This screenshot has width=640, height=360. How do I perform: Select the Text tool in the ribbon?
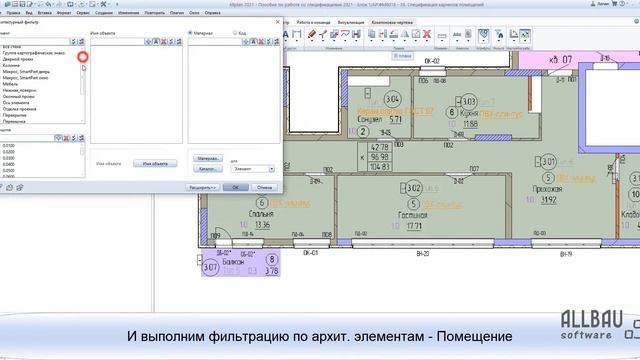pos(285,35)
